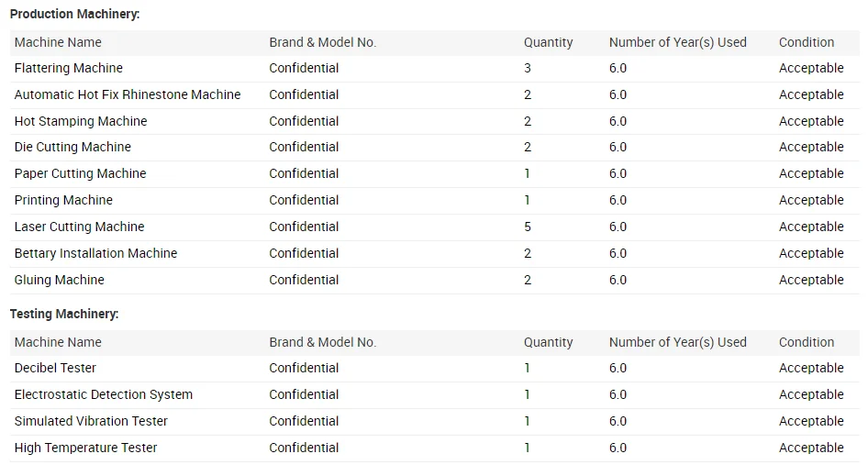Click Automatic Hot Fix Rhinestone Machine name

[x=128, y=94]
